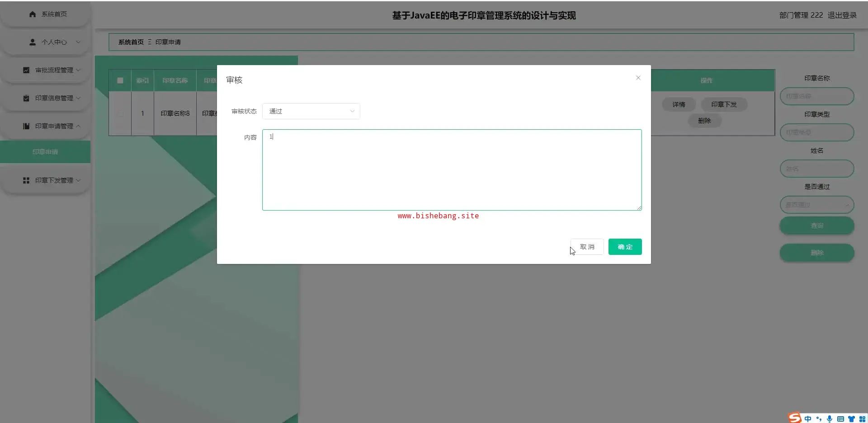Expand the 个人中心 menu chevron
The width and height of the screenshot is (868, 423).
point(78,42)
